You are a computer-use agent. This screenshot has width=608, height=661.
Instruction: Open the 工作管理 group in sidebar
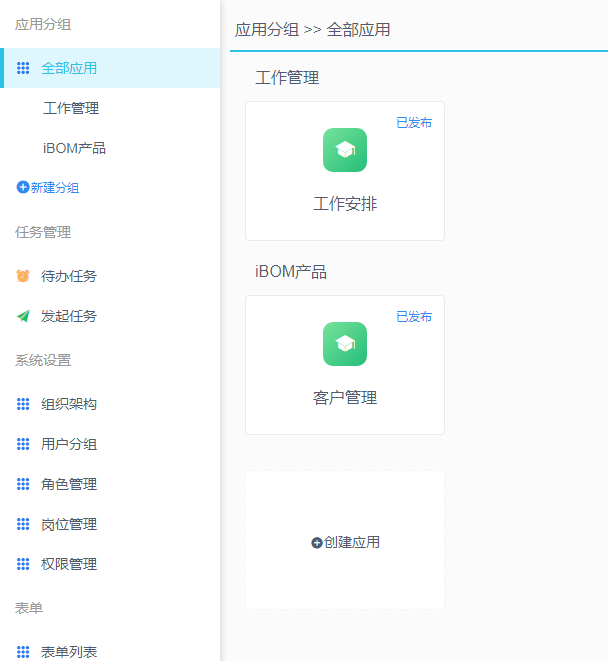pyautogui.click(x=71, y=108)
